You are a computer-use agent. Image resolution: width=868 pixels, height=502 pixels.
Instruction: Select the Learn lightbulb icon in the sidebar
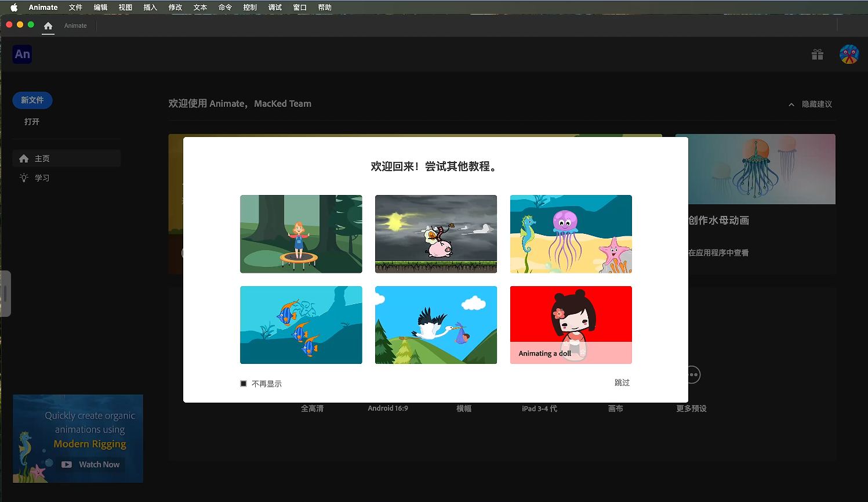pos(24,178)
